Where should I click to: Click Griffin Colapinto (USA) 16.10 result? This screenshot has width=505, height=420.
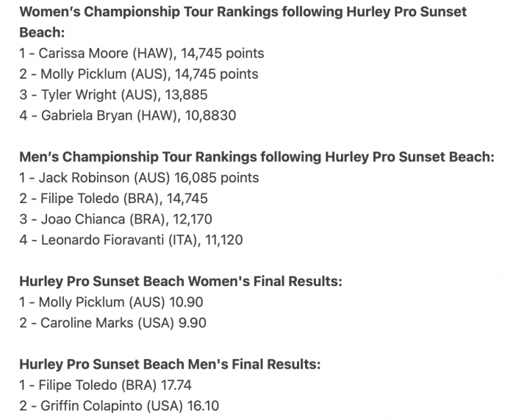[x=119, y=405]
